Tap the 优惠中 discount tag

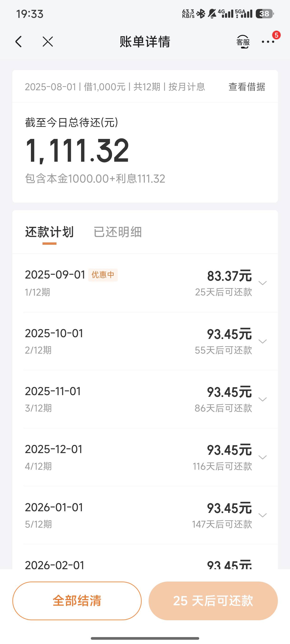coord(103,275)
